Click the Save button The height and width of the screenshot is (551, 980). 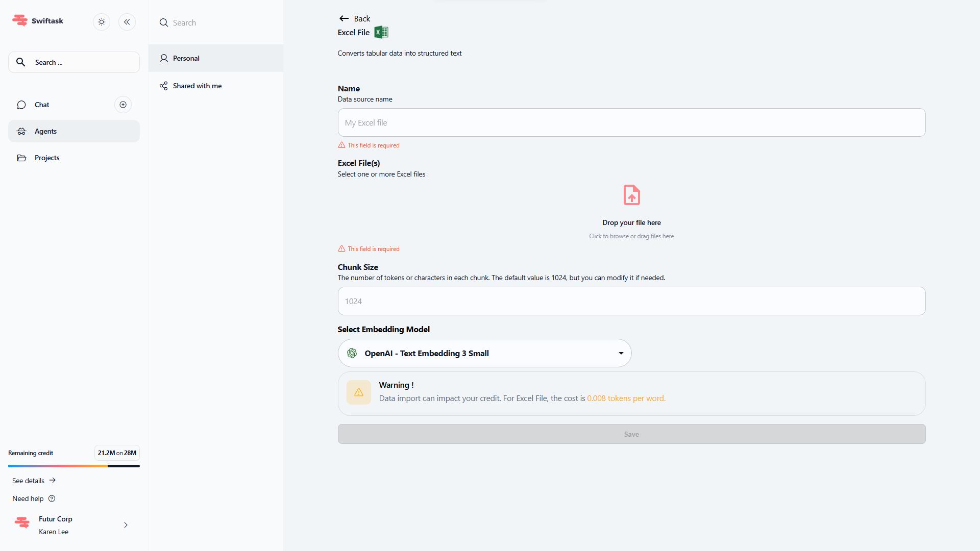(631, 434)
